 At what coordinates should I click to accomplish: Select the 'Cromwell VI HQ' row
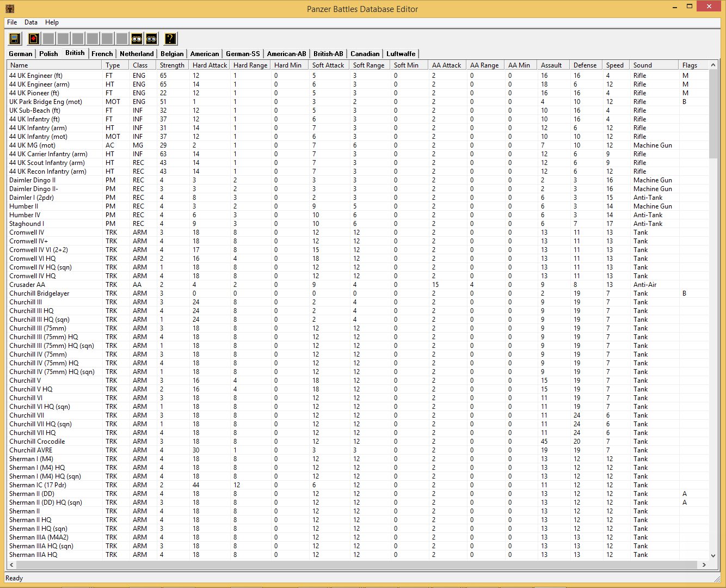358,259
